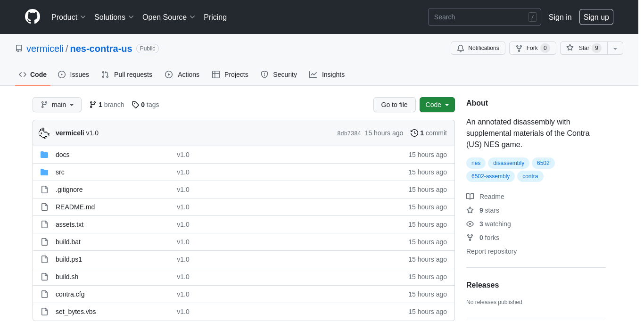Toggle Notifications for this repository
This screenshot has width=644, height=322.
click(478, 48)
